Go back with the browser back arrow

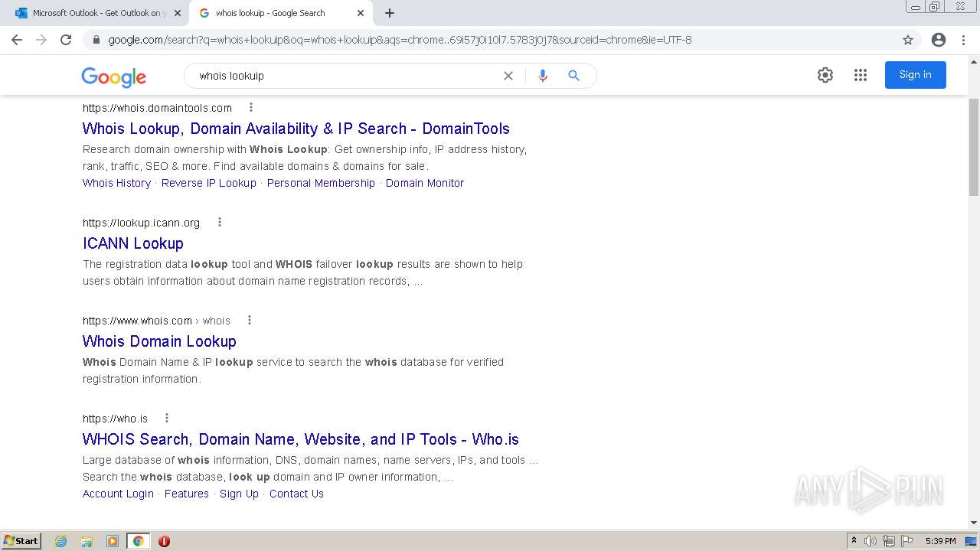[x=17, y=40]
